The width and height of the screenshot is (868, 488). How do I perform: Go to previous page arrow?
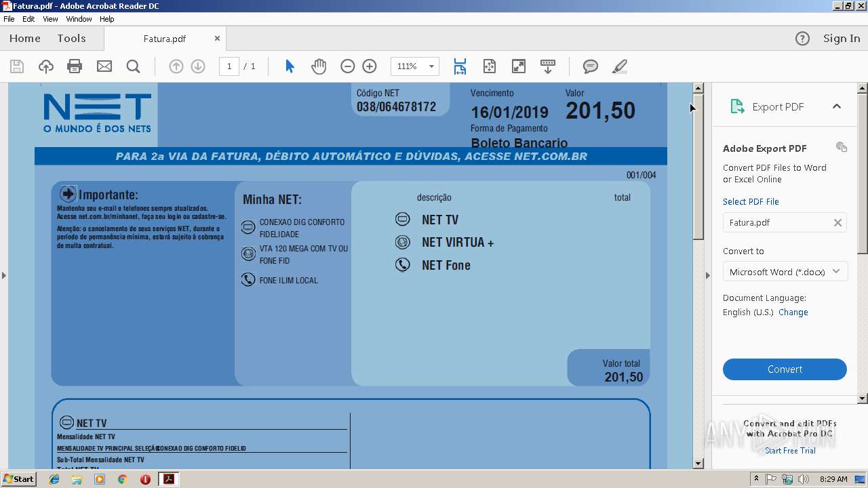[x=176, y=66]
